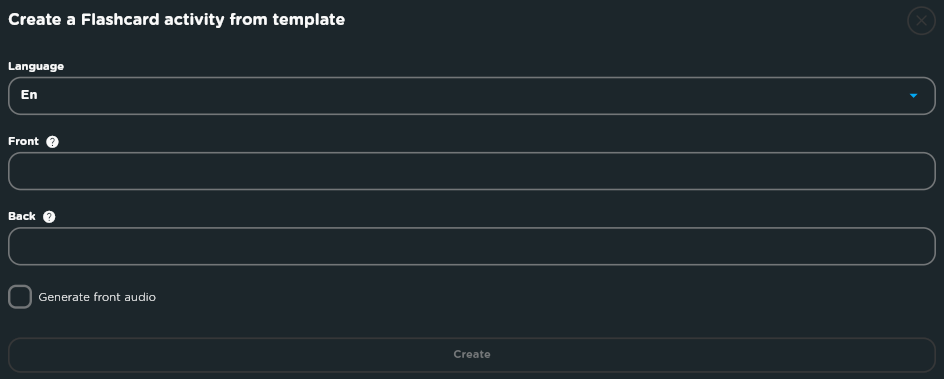Click the 'Back' field label
944x379 pixels.
tap(22, 217)
